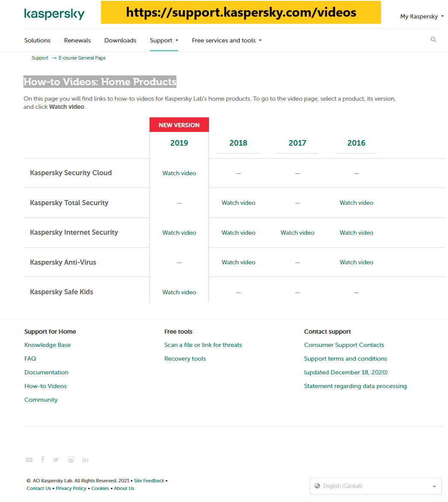Open the Community footer link
The image size is (448, 502).
[x=41, y=400]
